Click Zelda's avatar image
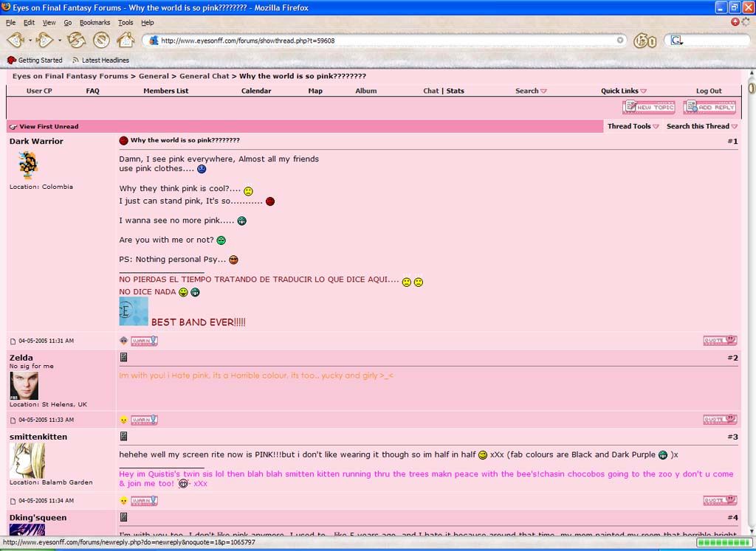756x551 pixels. (x=24, y=386)
